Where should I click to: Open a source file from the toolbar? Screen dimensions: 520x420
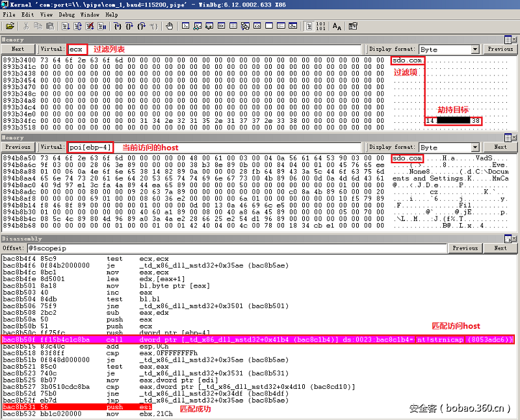click(x=10, y=25)
